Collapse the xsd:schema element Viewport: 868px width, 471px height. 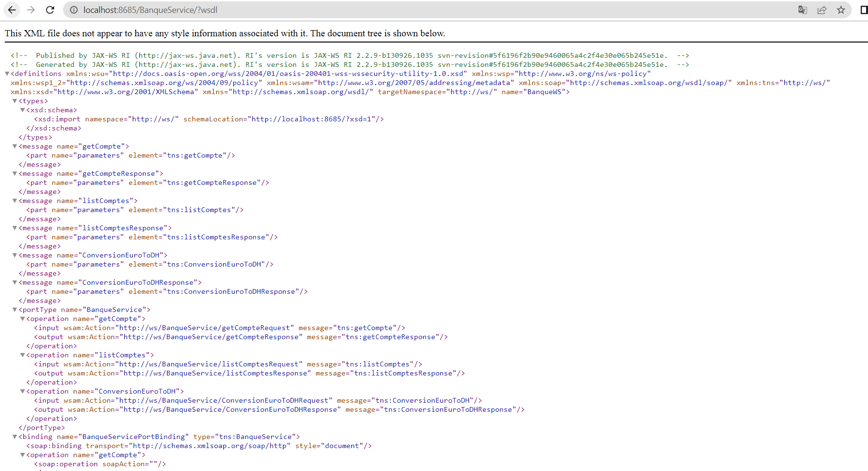[22, 110]
